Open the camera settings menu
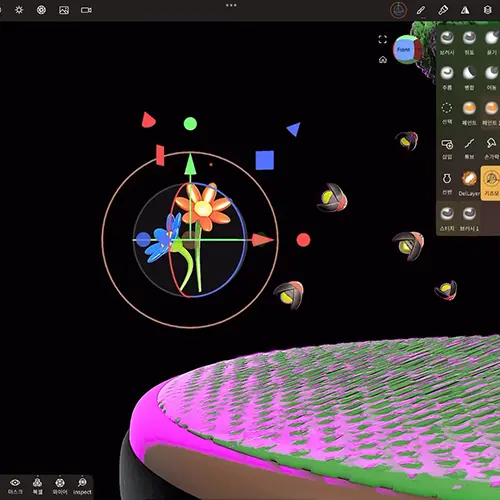The image size is (500, 500). coord(86,10)
